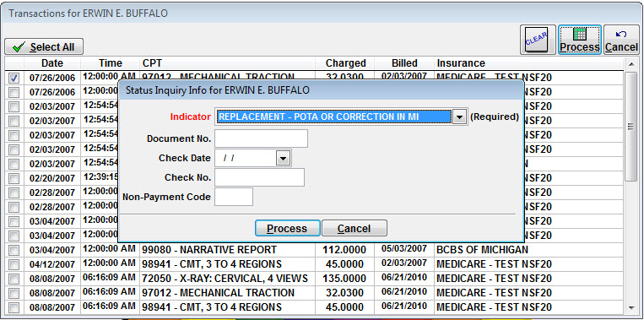Select the '02/20/2007' date cell
Image resolution: width=644 pixels, height=320 pixels.
[52, 178]
